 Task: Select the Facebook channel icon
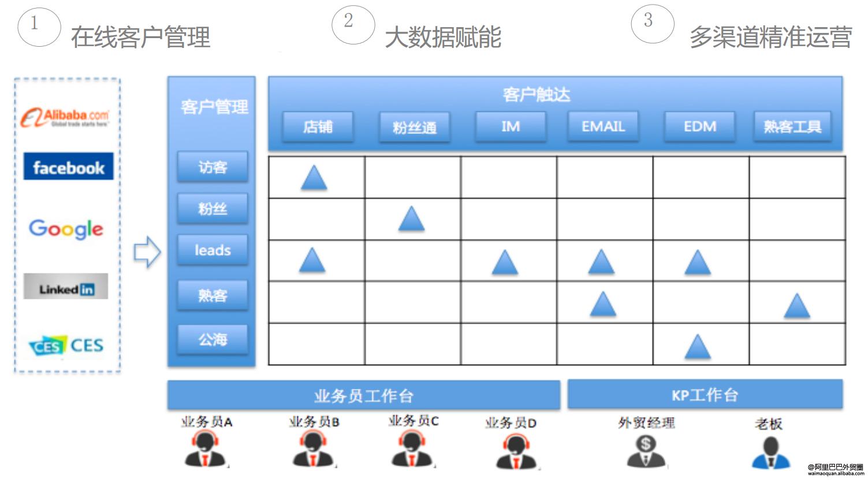point(68,167)
